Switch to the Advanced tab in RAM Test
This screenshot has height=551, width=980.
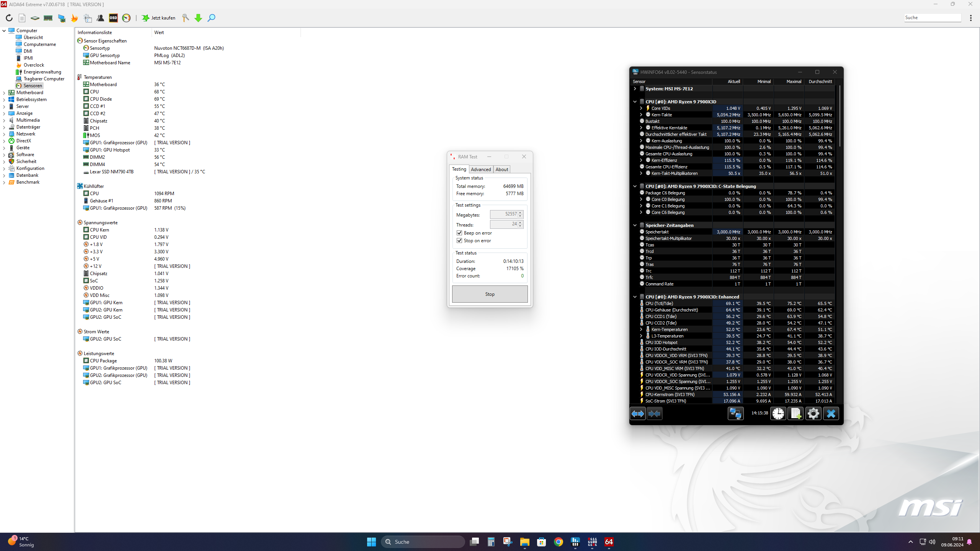pos(480,170)
